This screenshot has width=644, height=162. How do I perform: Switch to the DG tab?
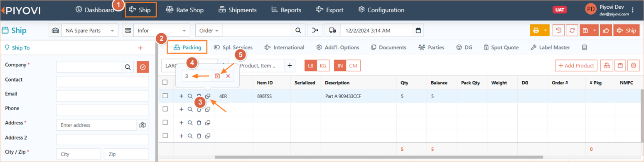click(x=464, y=47)
